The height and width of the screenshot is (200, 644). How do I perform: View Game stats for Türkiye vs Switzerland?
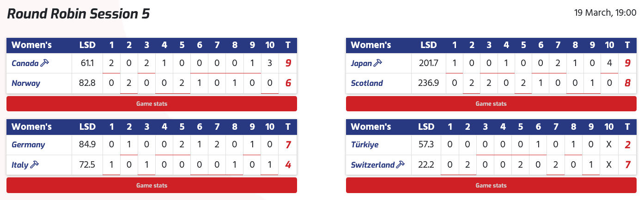pos(491,186)
